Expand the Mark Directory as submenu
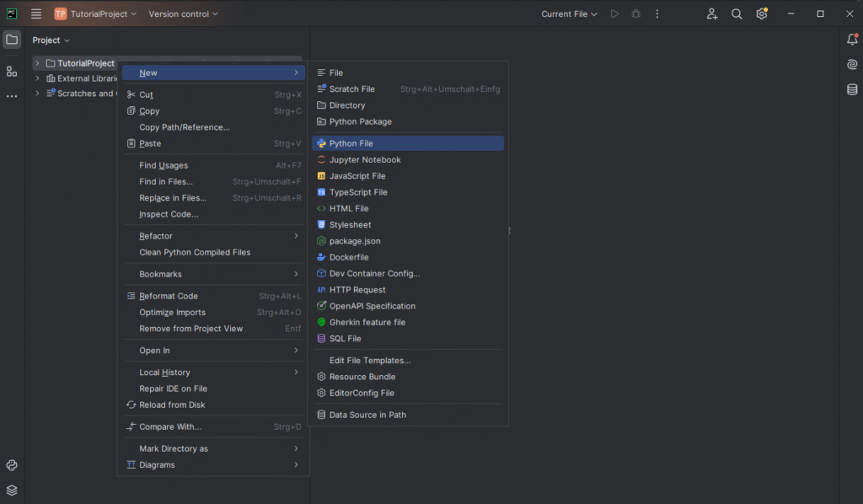The width and height of the screenshot is (863, 504). [x=213, y=448]
